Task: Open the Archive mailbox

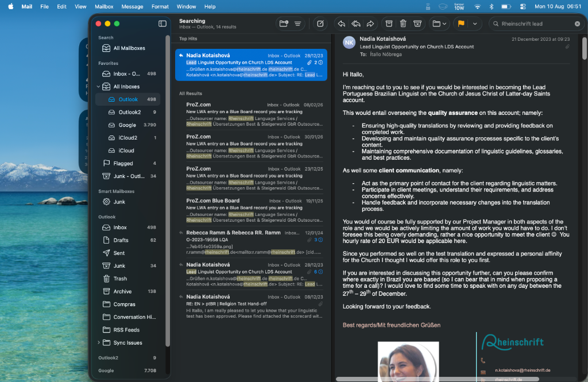Action: click(x=129, y=291)
